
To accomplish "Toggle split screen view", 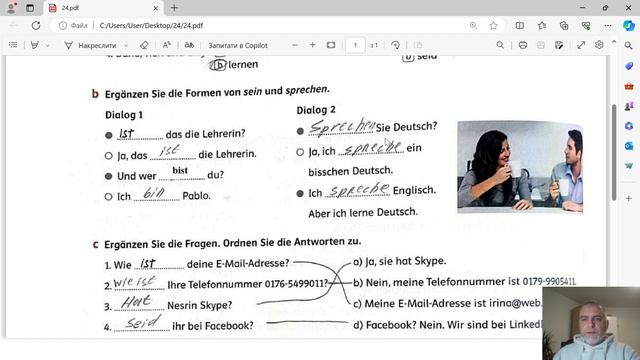I will point(520,25).
